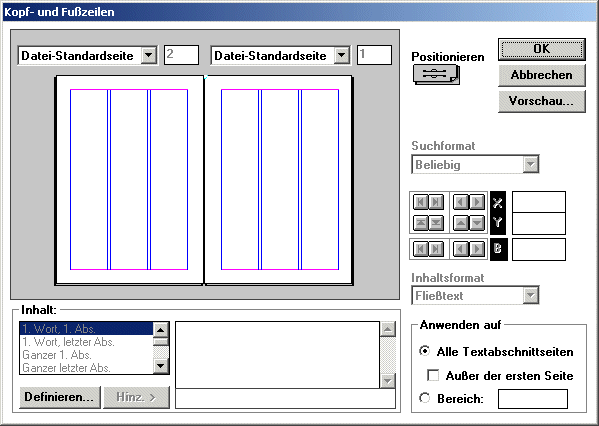
Task: Open the right page Datei-Standardseite dropdown
Action: point(342,56)
